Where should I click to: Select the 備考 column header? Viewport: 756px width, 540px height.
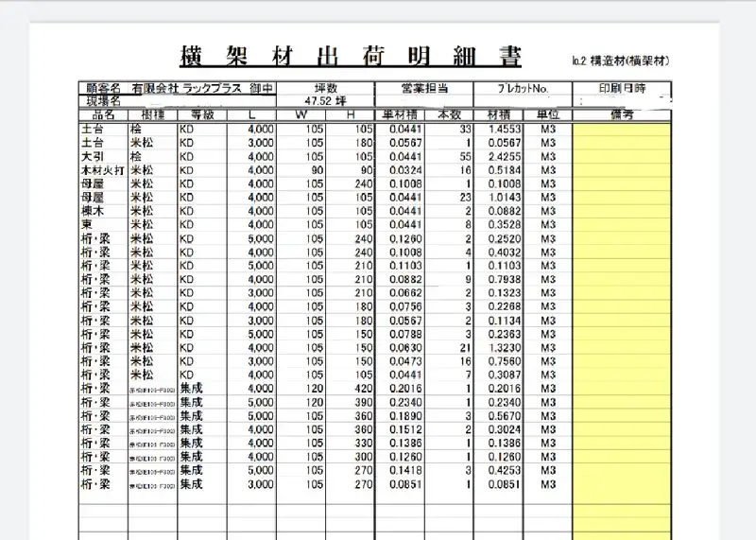(622, 114)
